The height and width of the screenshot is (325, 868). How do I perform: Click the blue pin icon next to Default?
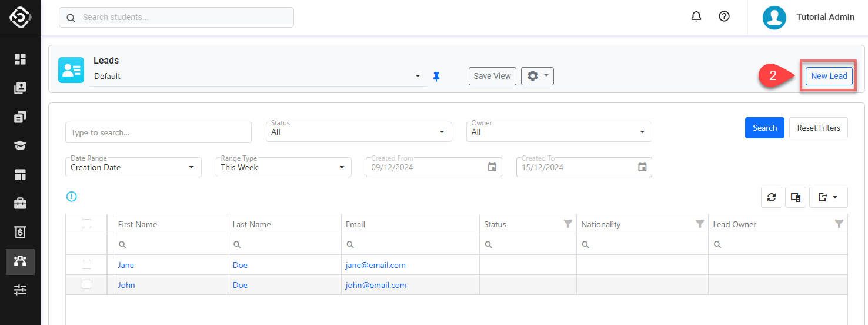[436, 77]
